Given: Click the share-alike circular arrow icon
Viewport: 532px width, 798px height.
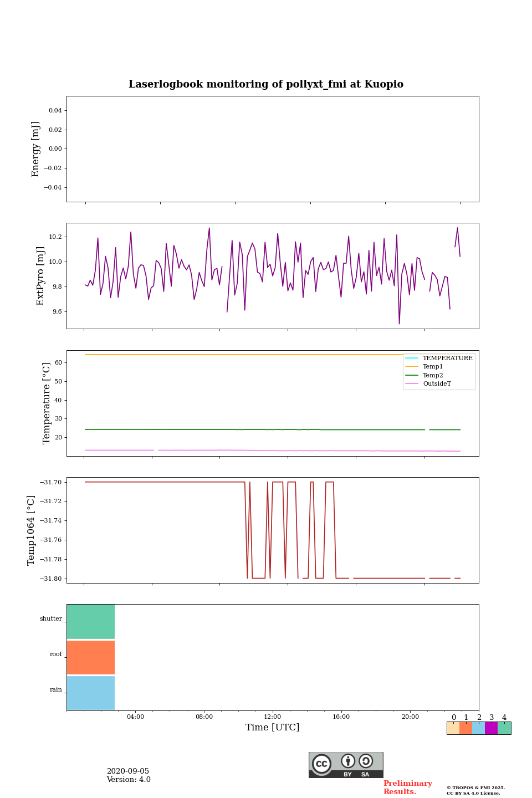Looking at the screenshot, I should tap(366, 761).
